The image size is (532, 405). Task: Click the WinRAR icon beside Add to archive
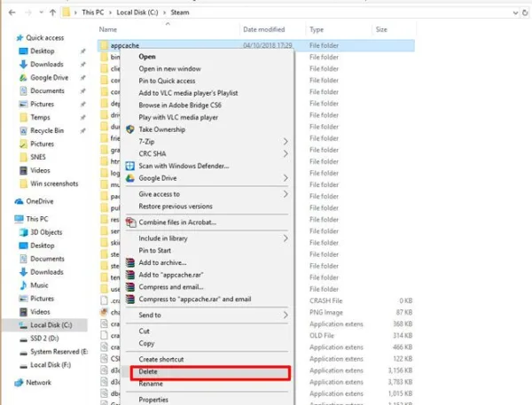130,262
